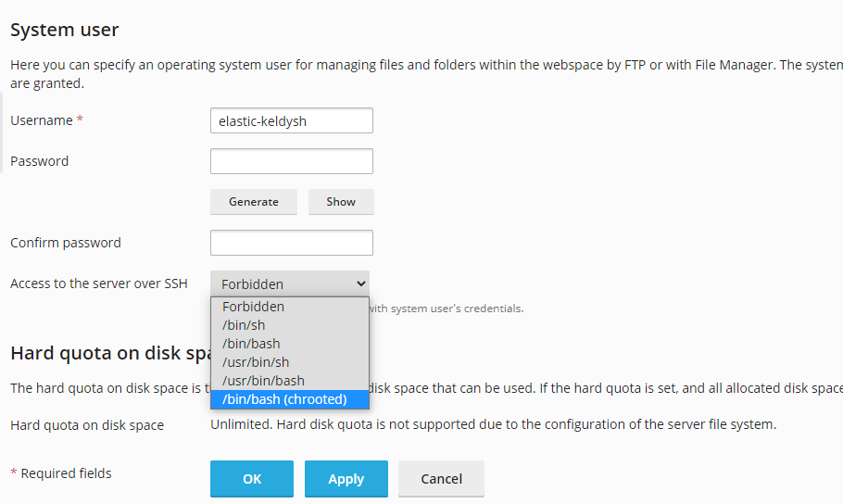This screenshot has height=504, width=843.
Task: Click the System user heading
Action: coord(65,31)
